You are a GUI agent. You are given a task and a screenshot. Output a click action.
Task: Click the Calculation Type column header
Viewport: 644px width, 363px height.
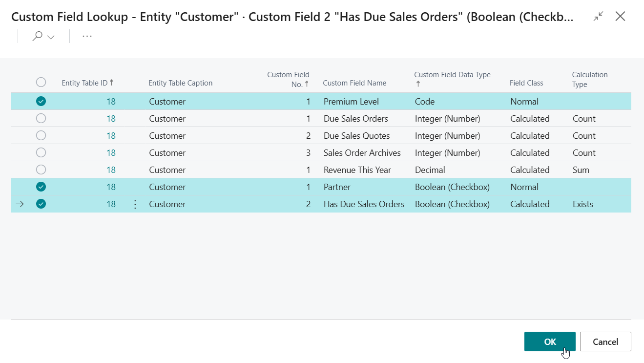590,79
